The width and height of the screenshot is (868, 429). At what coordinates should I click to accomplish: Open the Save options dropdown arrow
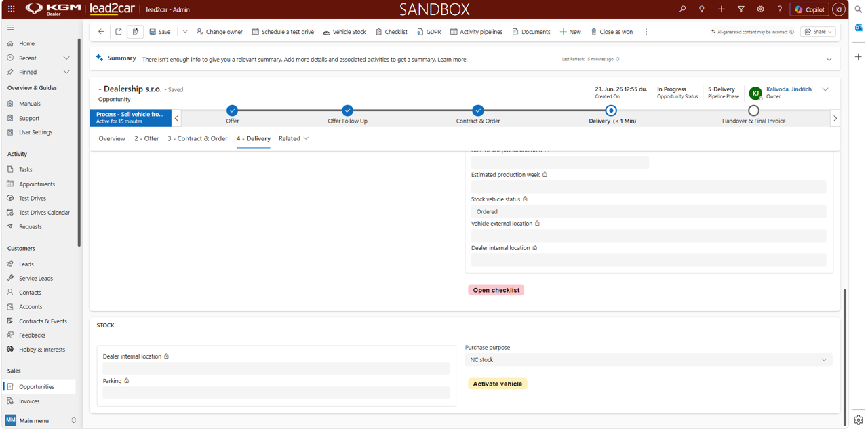tap(185, 32)
